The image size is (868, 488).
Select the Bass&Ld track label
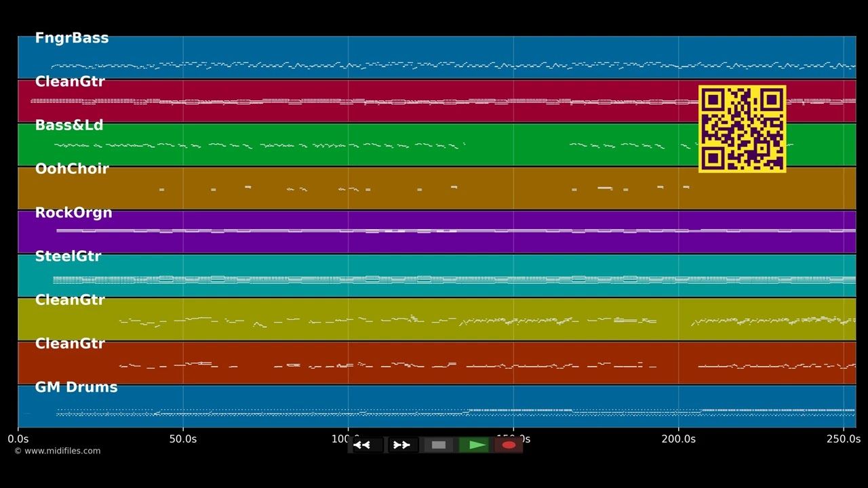click(x=69, y=125)
